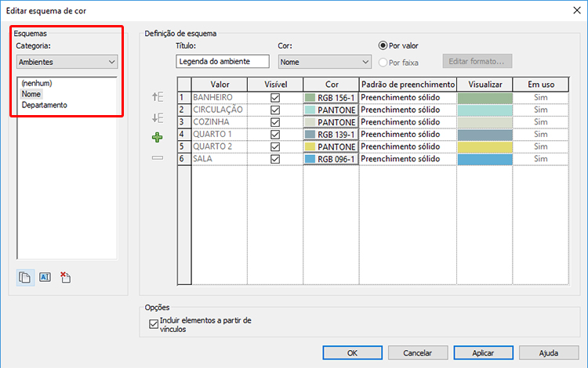Select the (nenhum) scheme in the list
This screenshot has width=588, height=368.
(37, 83)
